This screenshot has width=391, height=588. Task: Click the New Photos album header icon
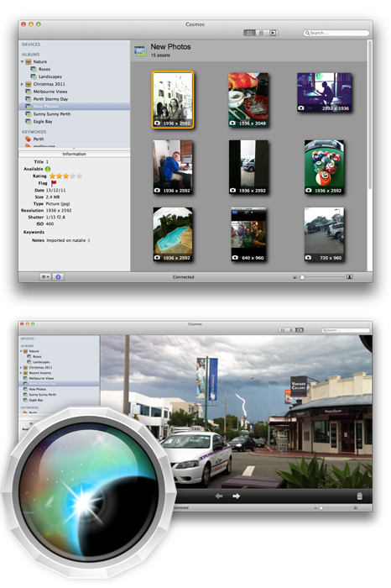140,50
